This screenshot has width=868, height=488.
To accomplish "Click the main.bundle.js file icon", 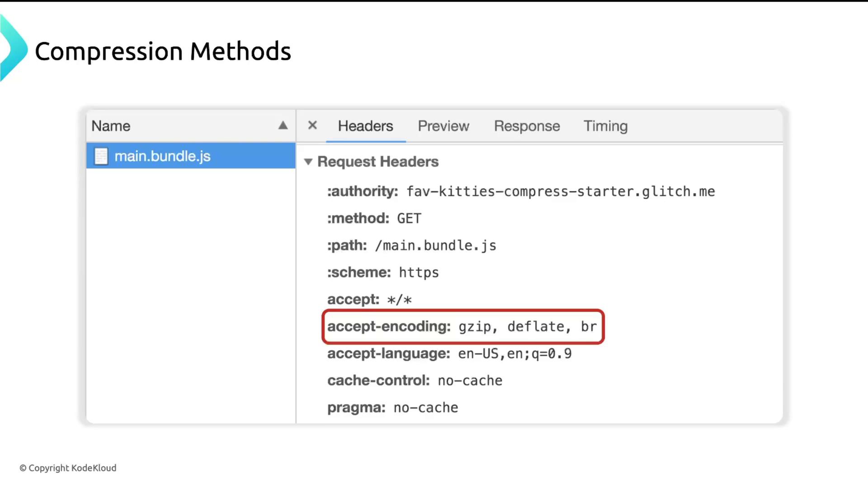I will coord(101,156).
